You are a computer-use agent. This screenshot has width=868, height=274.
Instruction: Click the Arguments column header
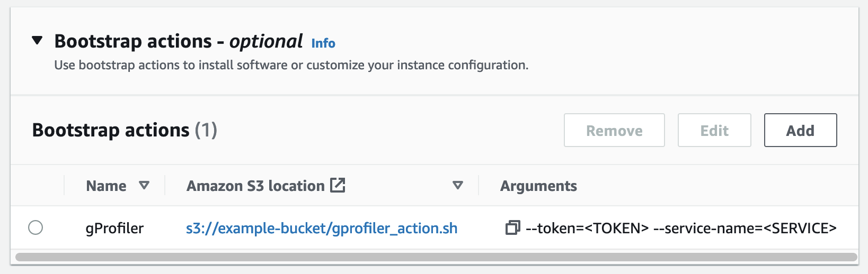pyautogui.click(x=538, y=186)
